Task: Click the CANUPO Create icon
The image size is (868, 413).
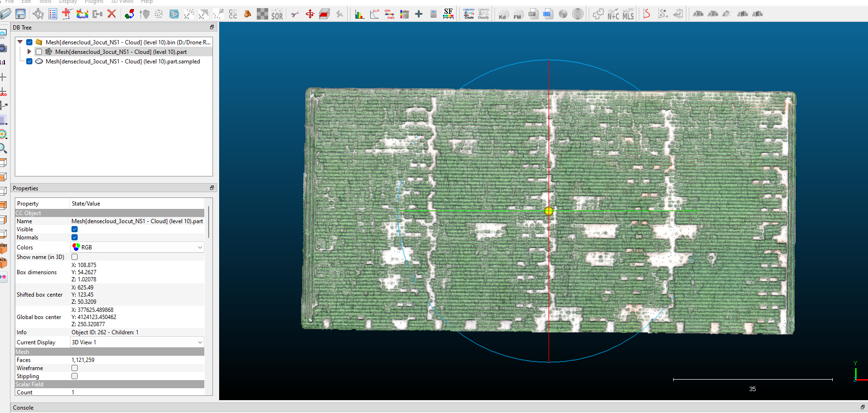Action: point(469,14)
